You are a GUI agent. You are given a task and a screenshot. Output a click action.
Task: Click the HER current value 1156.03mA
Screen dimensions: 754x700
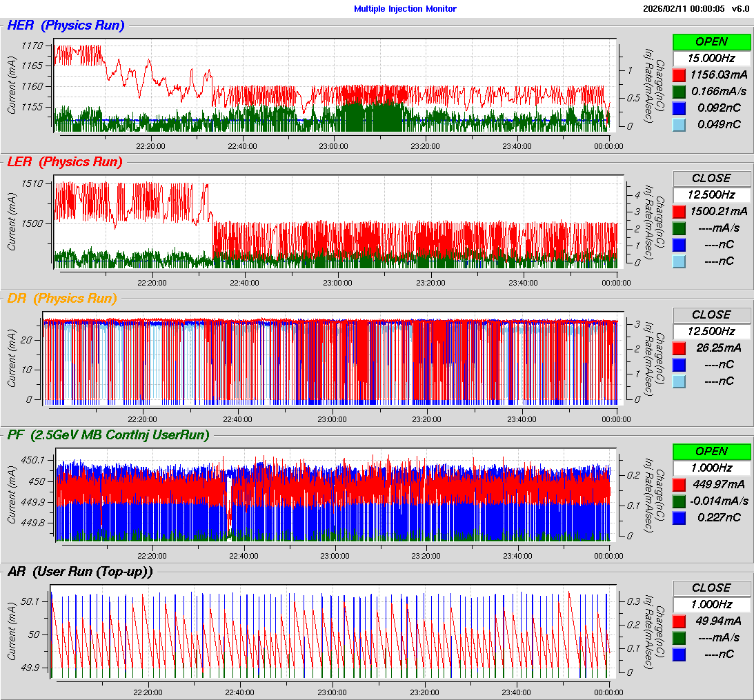tap(719, 75)
